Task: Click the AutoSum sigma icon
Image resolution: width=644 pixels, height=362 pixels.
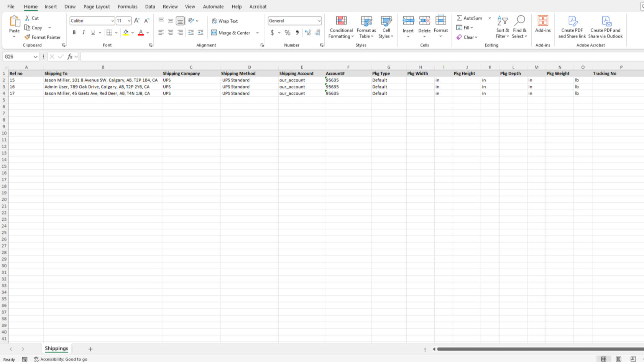Action: [459, 18]
